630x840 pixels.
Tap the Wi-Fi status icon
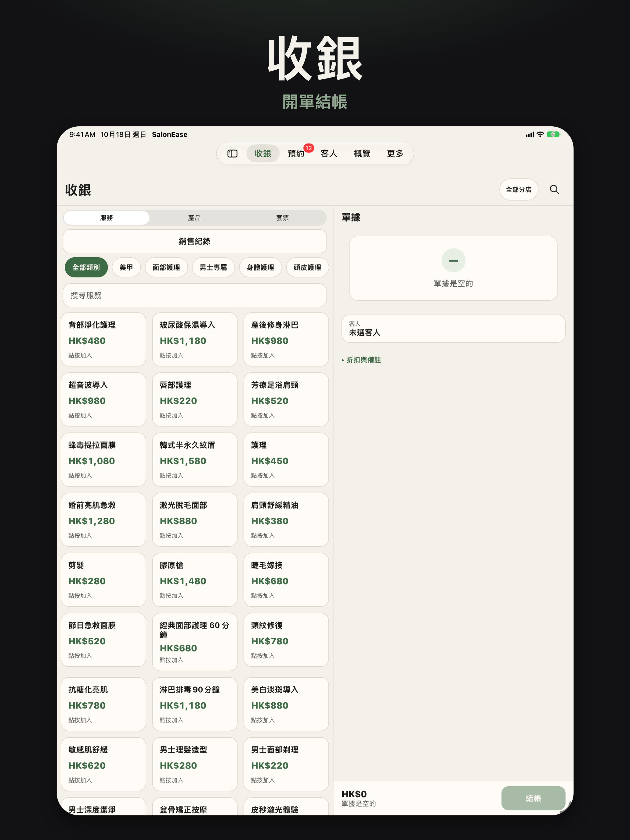[540, 134]
